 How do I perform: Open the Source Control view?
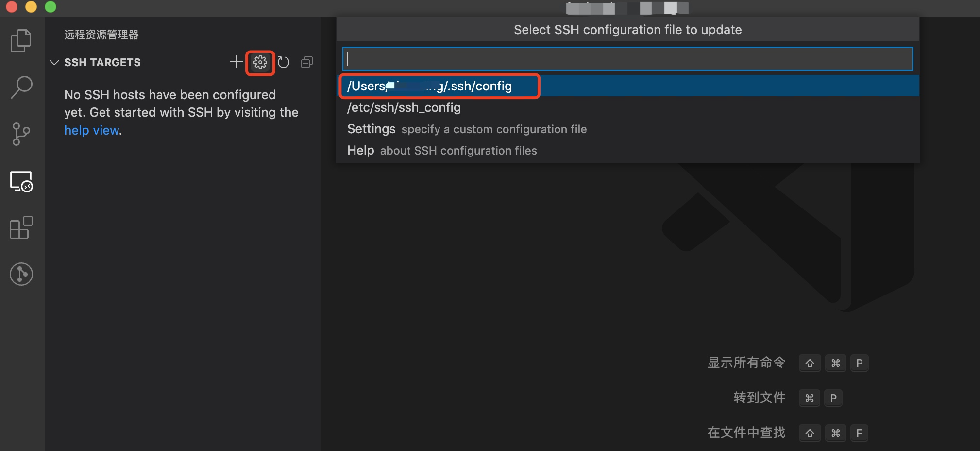pos(21,134)
